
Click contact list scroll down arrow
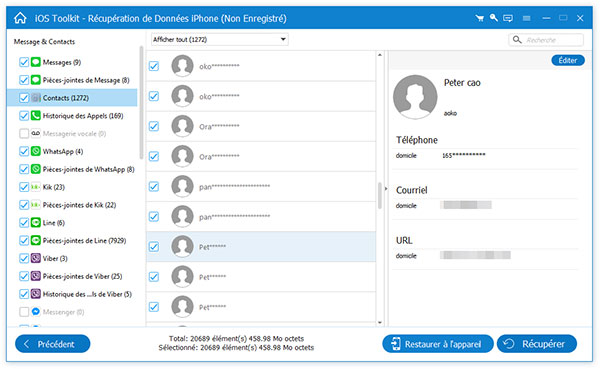(x=380, y=322)
